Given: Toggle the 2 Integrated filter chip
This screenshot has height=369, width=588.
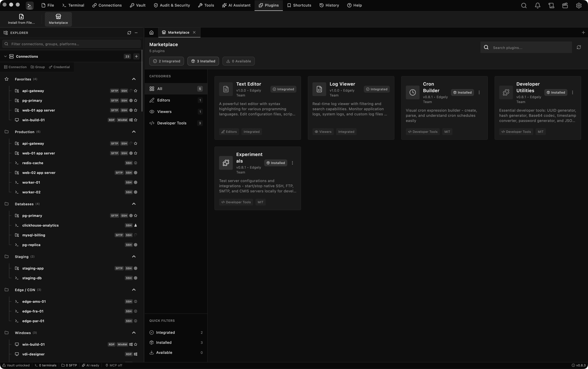Looking at the screenshot, I should 167,61.
